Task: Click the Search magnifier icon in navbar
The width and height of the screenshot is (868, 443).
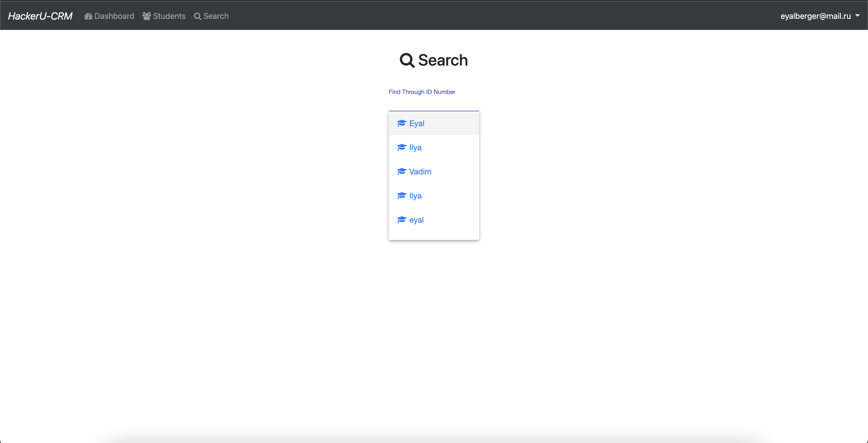Action: (198, 16)
